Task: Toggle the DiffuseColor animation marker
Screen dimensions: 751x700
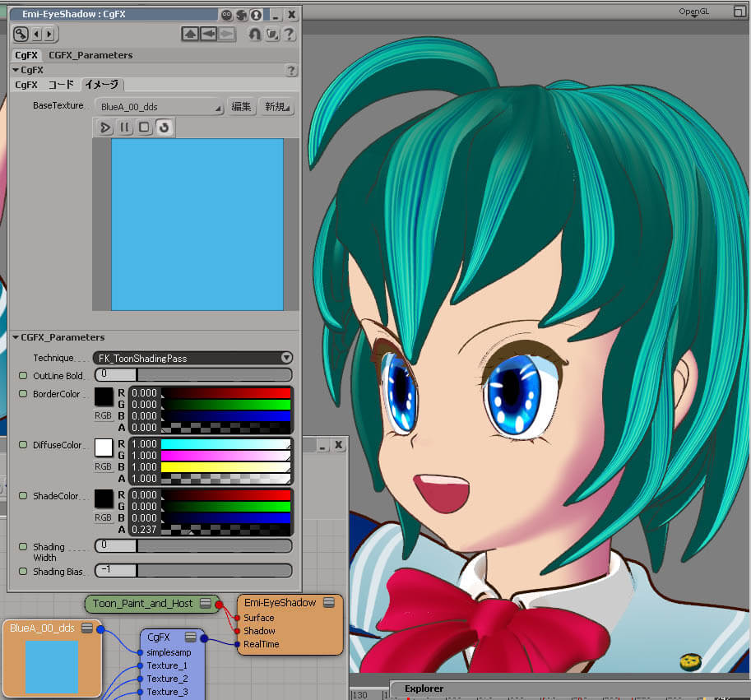Action: click(x=23, y=445)
